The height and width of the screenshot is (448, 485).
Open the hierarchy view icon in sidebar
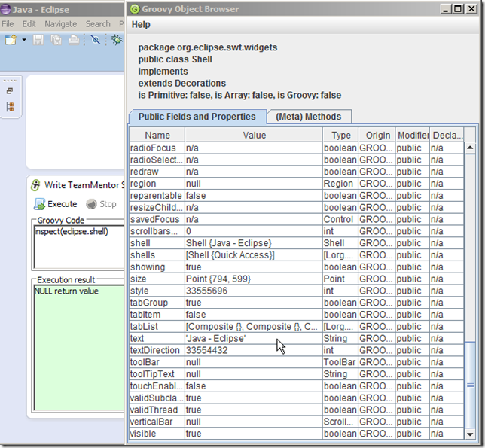pyautogui.click(x=10, y=107)
